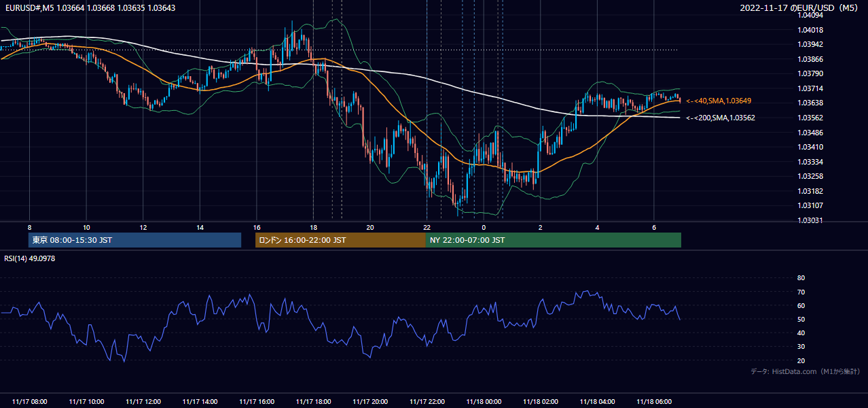Click bottom time label 11/17 22:00
This screenshot has width=868, height=408.
coord(427,402)
